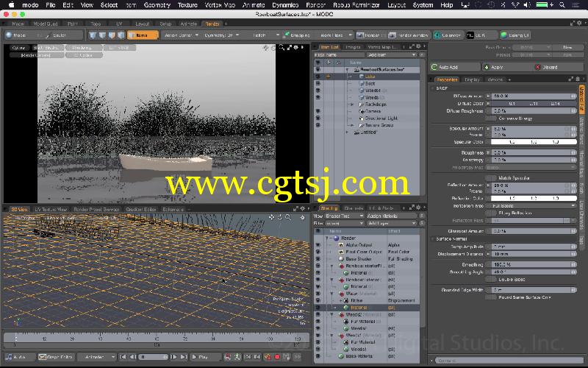Toggle visibility eye of Alpha Output layer

318,245
